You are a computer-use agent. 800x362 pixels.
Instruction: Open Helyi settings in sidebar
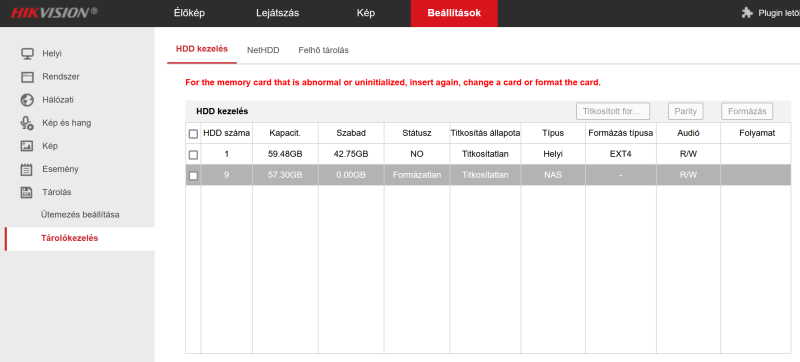[x=52, y=54]
